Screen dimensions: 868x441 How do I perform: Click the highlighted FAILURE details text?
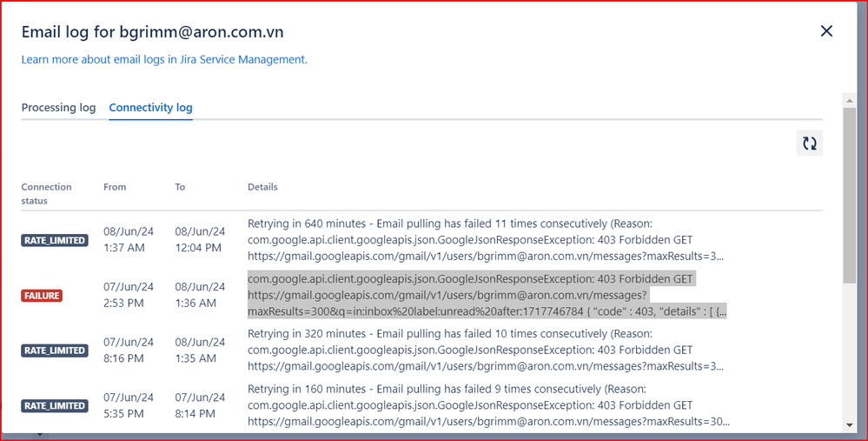(487, 295)
